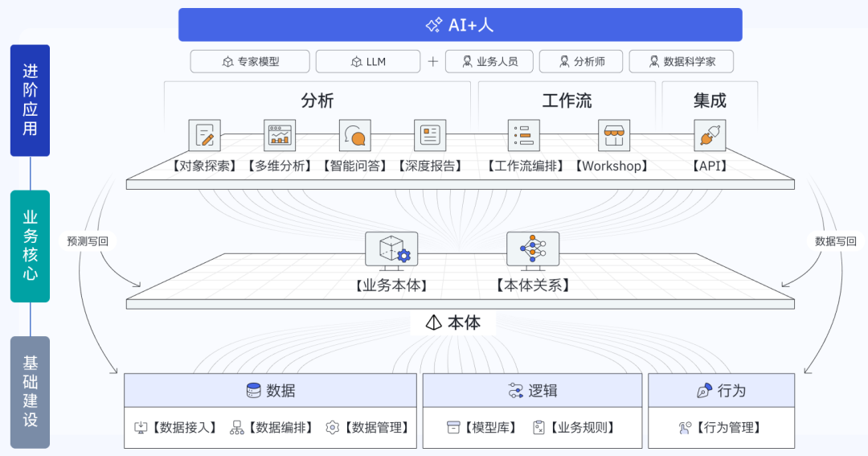Select the Workshop storefront icon
The width and height of the screenshot is (868, 456).
[614, 135]
